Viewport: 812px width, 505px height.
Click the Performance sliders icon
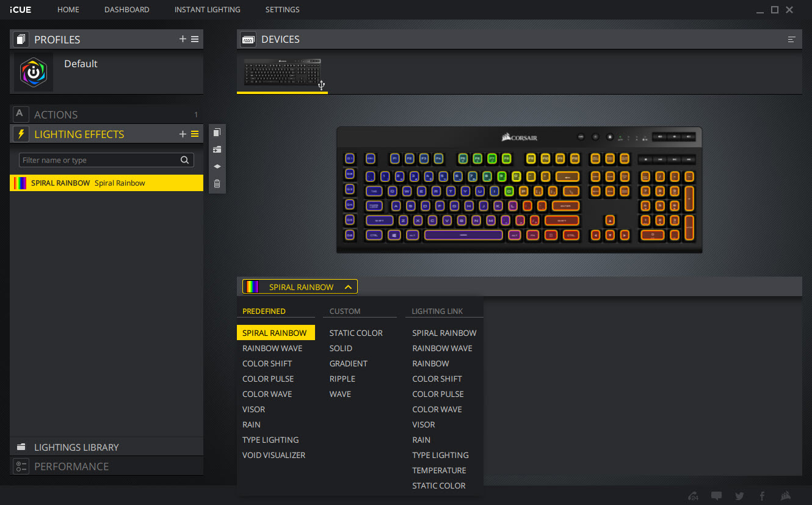click(21, 467)
